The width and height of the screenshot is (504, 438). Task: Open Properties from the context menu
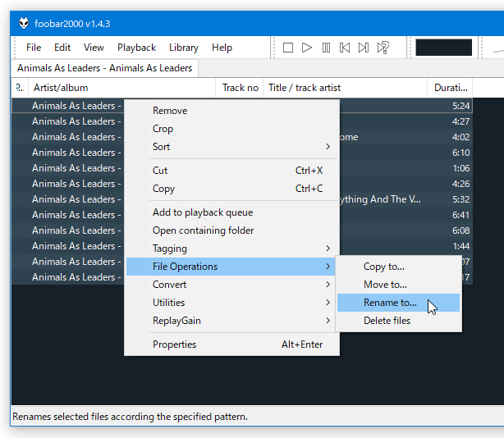pos(231,344)
